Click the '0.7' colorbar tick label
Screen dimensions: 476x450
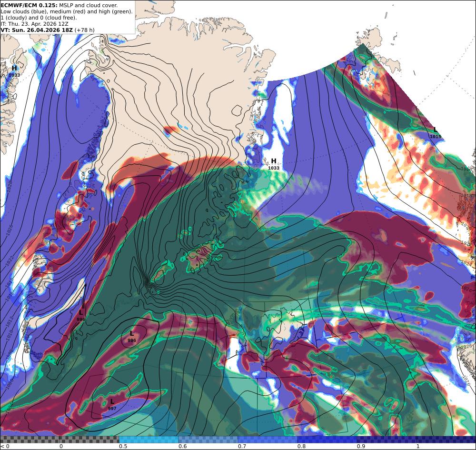[242, 446]
